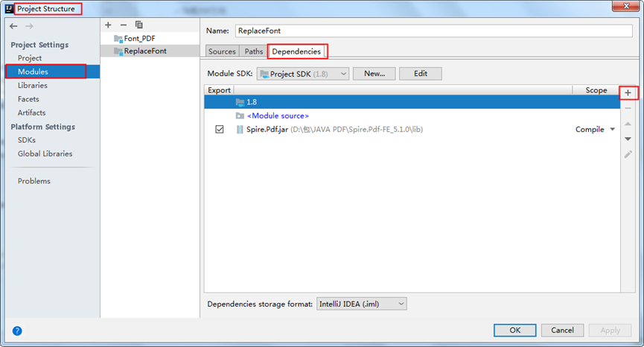The height and width of the screenshot is (347, 644).
Task: Click the Edit SDK button
Action: point(421,74)
